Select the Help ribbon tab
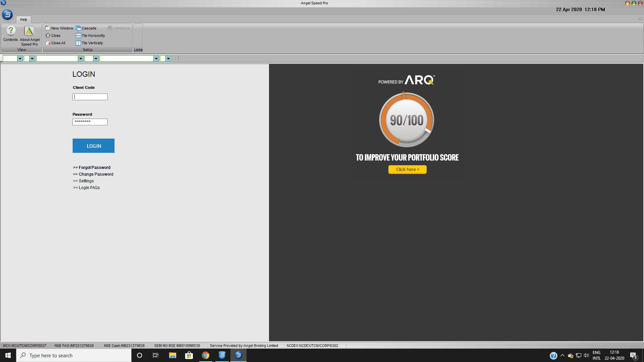Image resolution: width=644 pixels, height=362 pixels. (23, 19)
